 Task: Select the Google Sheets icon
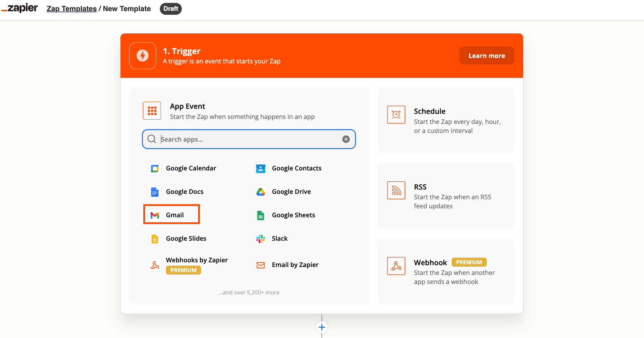(260, 215)
